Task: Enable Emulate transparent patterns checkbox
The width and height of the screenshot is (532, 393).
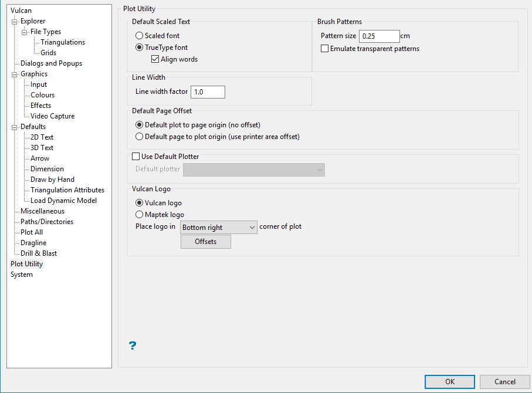Action: tap(325, 49)
